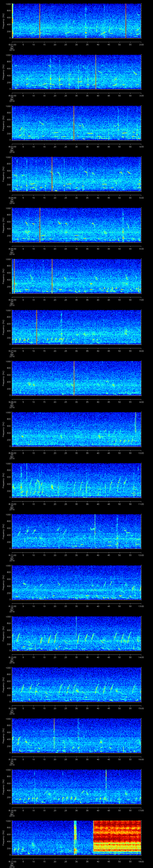This screenshot has width=153, height=868.
Task: Click the 8:01:00 start time label
Action: [12, 44]
